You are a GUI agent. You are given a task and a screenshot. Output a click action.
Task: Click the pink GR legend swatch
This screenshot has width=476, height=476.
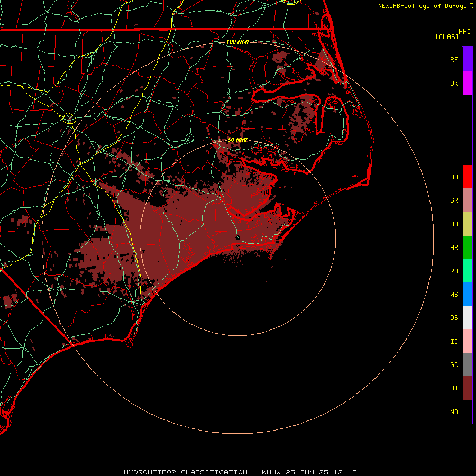click(467, 200)
